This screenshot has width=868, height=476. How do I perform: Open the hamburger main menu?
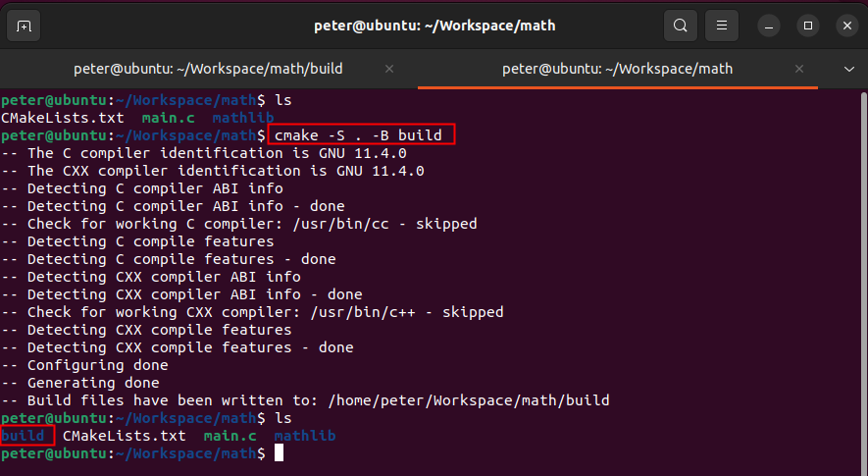click(x=722, y=26)
